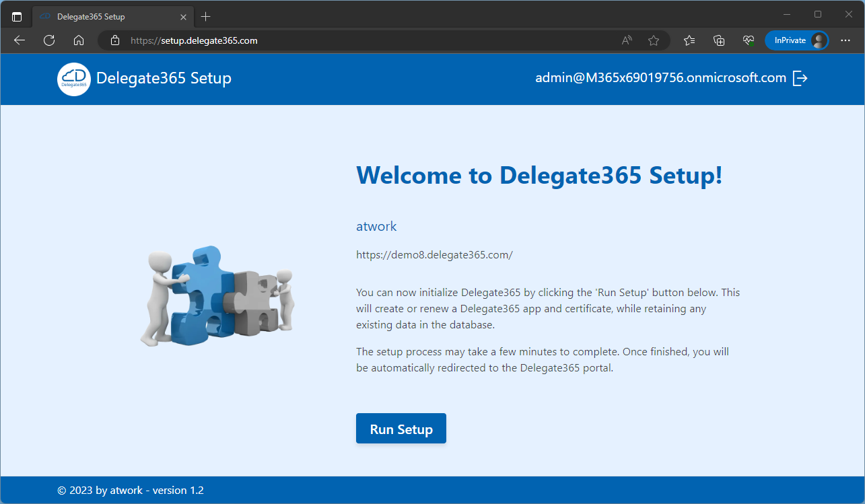Click the InPrivate profile button
The image size is (865, 504).
coord(796,40)
